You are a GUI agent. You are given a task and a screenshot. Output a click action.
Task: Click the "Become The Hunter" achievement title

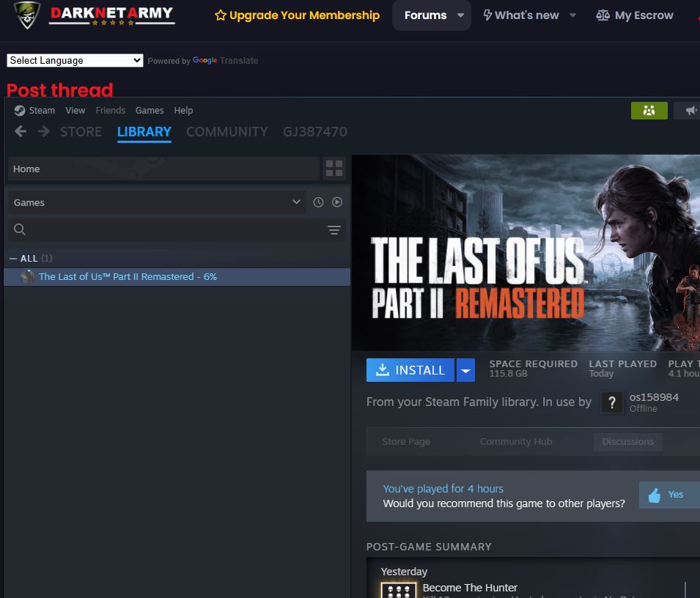[x=470, y=588]
